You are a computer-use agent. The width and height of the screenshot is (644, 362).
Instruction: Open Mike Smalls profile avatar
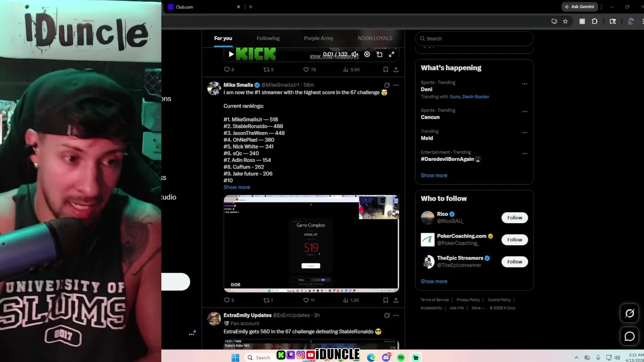(x=214, y=88)
